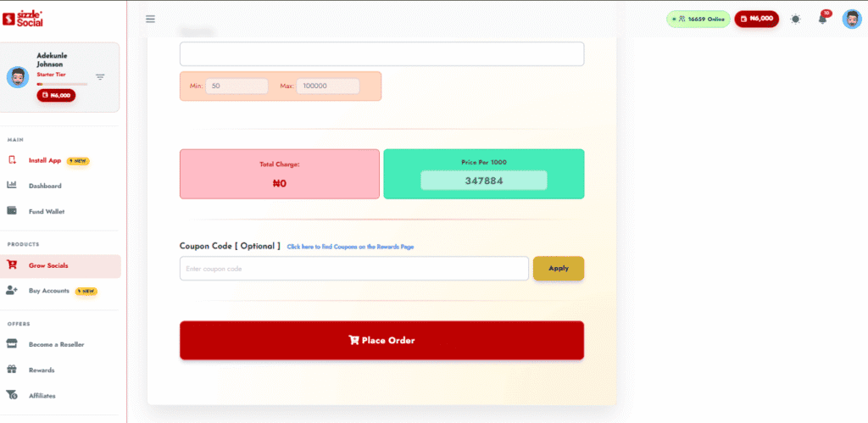Screen dimensions: 868x423
Task: Apply the coupon code
Action: [559, 269]
